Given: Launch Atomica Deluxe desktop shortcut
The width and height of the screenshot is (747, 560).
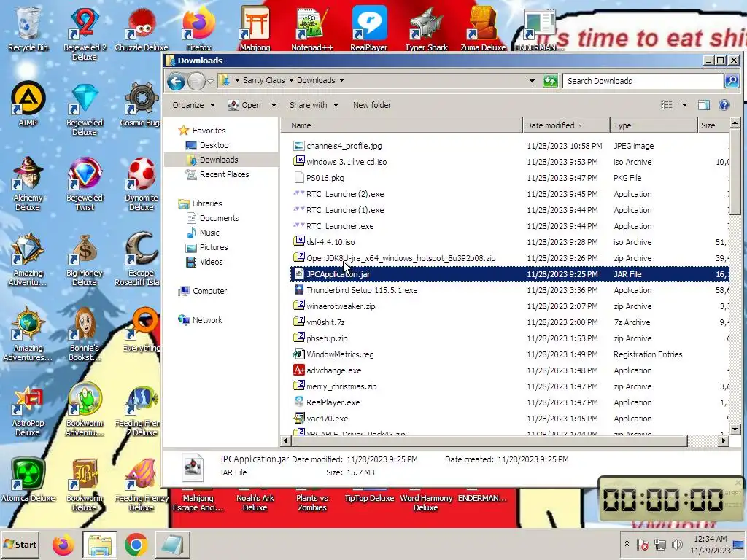Looking at the screenshot, I should tap(28, 480).
